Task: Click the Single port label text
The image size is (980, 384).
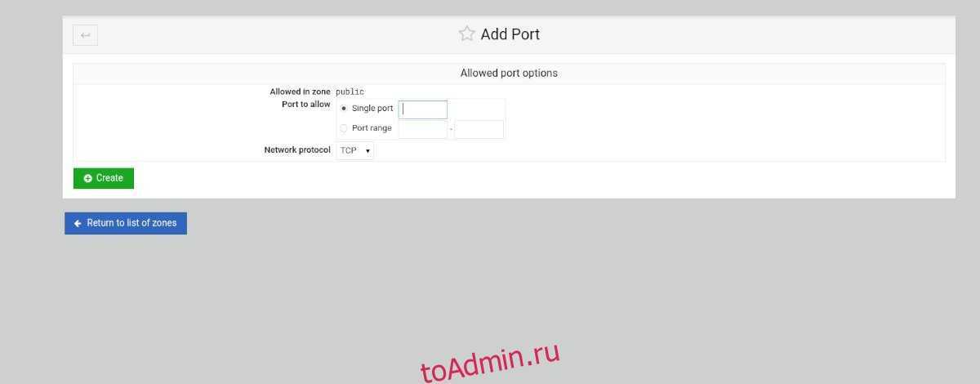Action: (372, 109)
